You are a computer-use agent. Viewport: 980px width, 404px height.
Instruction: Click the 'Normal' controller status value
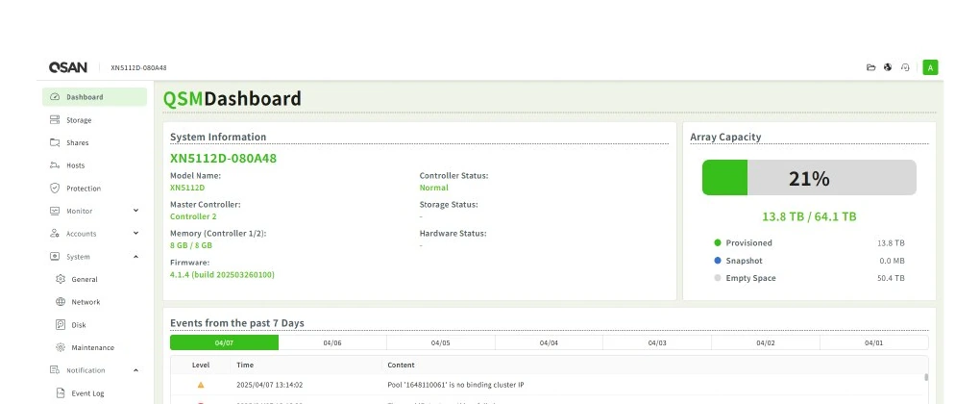[433, 188]
